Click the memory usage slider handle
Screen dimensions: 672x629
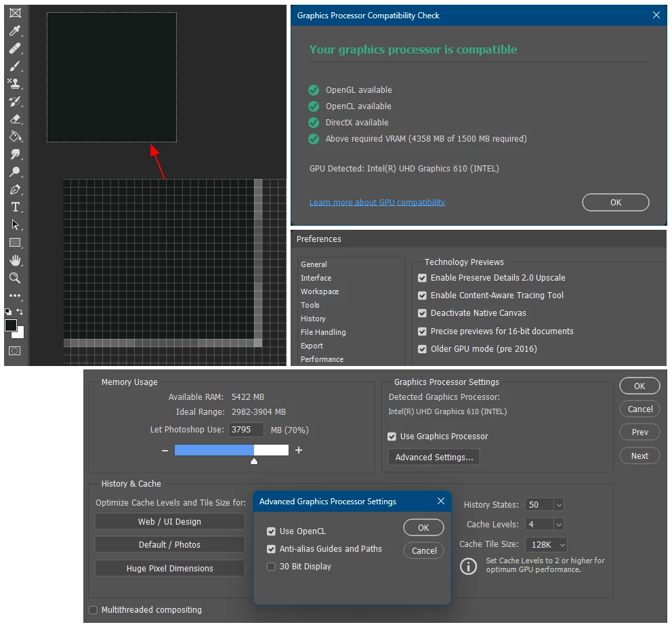click(254, 462)
